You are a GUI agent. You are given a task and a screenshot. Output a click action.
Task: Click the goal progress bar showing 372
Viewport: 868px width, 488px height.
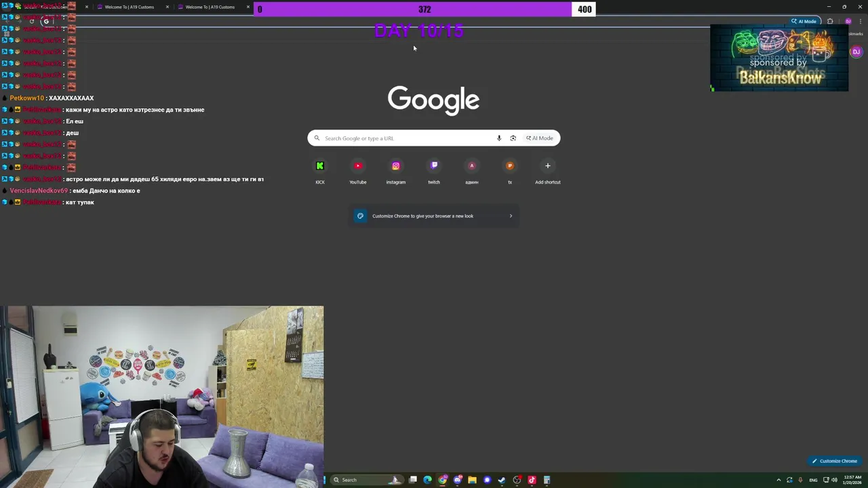(425, 9)
